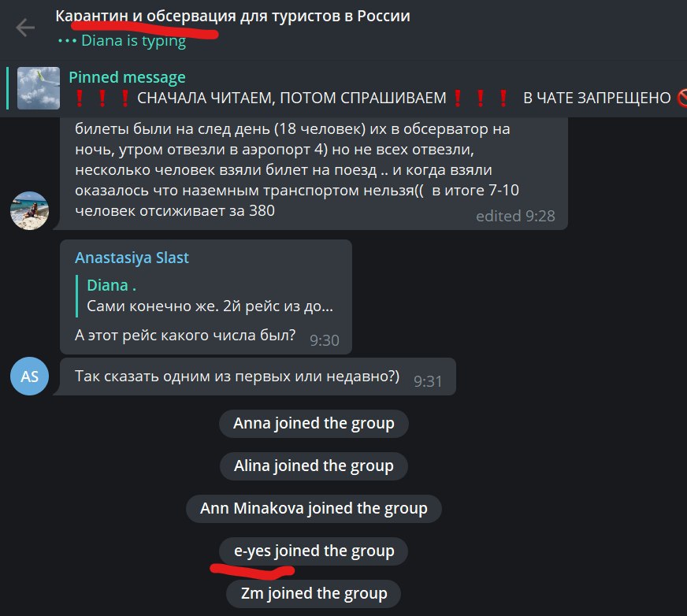Click the "Anna joined the group" notice
This screenshot has height=616, width=687.
coord(314,424)
